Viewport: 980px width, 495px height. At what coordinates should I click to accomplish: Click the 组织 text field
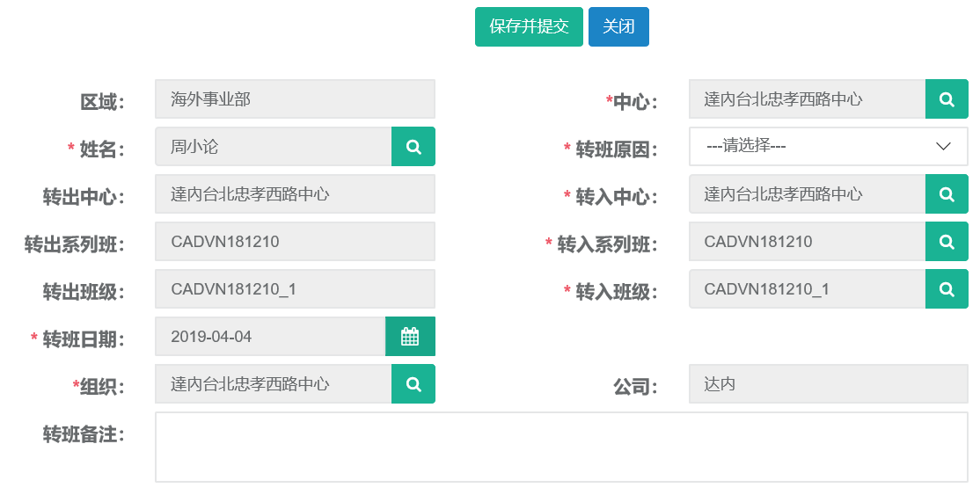click(x=273, y=384)
